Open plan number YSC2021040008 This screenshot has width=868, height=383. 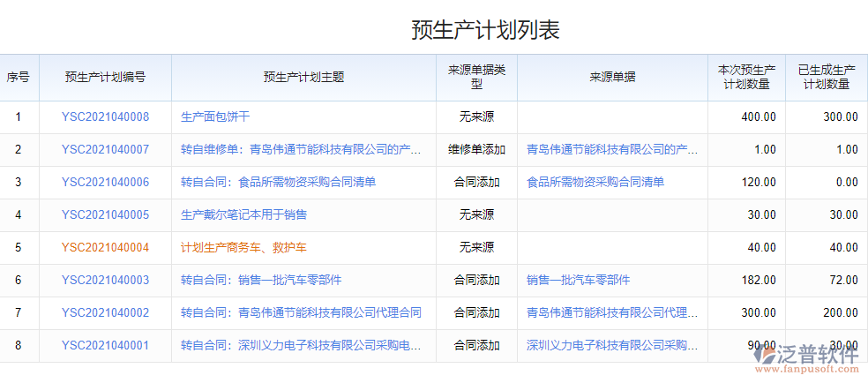[105, 116]
